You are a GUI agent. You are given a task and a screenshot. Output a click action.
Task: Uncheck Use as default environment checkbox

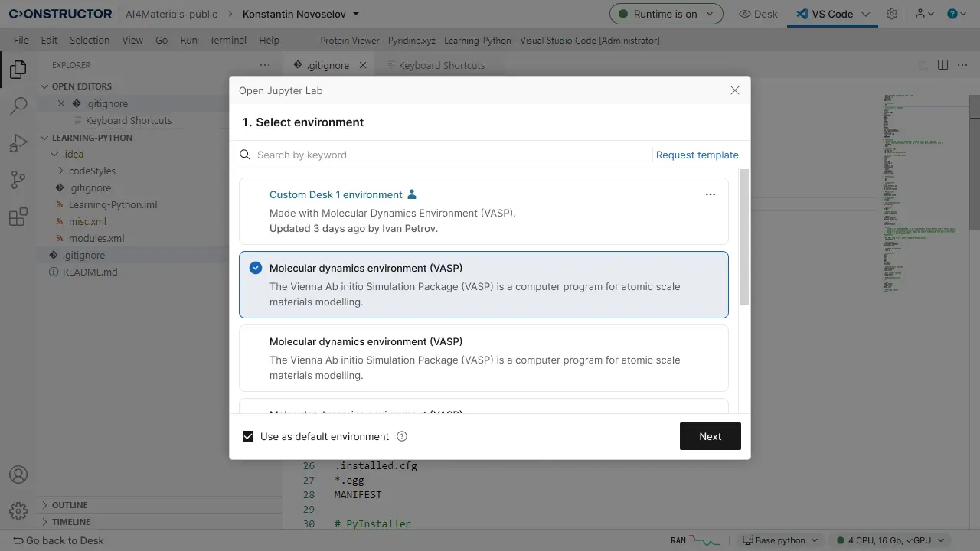[248, 436]
